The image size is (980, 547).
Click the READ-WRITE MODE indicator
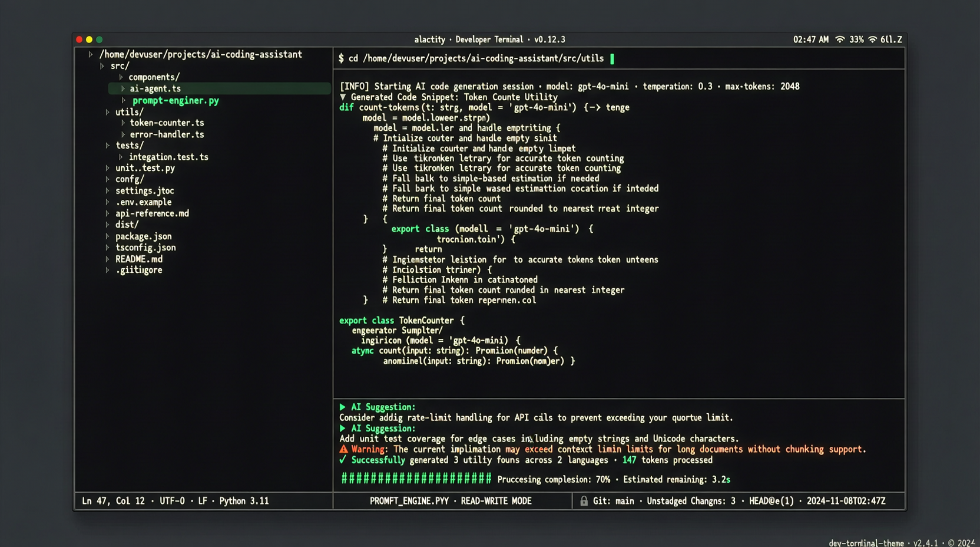pyautogui.click(x=496, y=501)
